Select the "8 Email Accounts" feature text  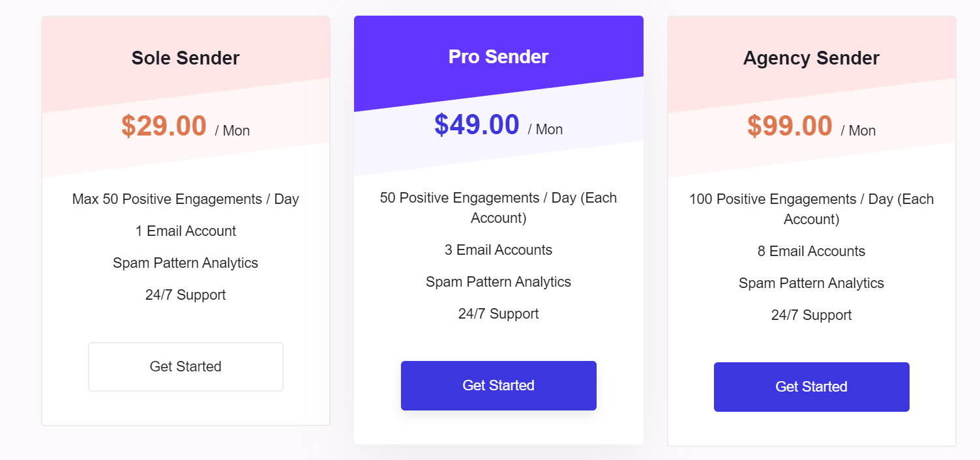pos(811,251)
